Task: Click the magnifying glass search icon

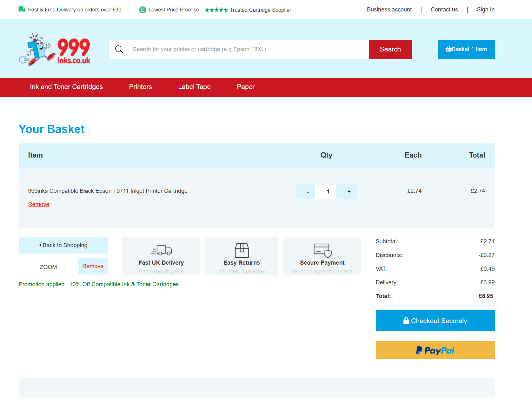Action: pyautogui.click(x=119, y=49)
